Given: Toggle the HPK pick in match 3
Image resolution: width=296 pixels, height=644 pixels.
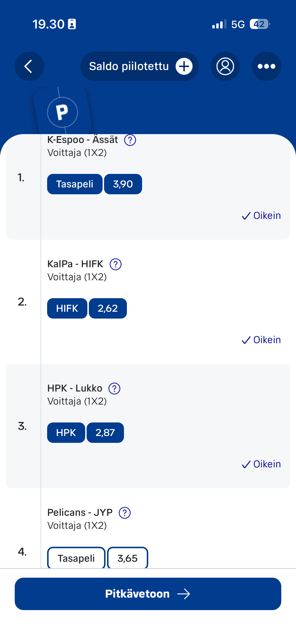Looking at the screenshot, I should coord(66,433).
